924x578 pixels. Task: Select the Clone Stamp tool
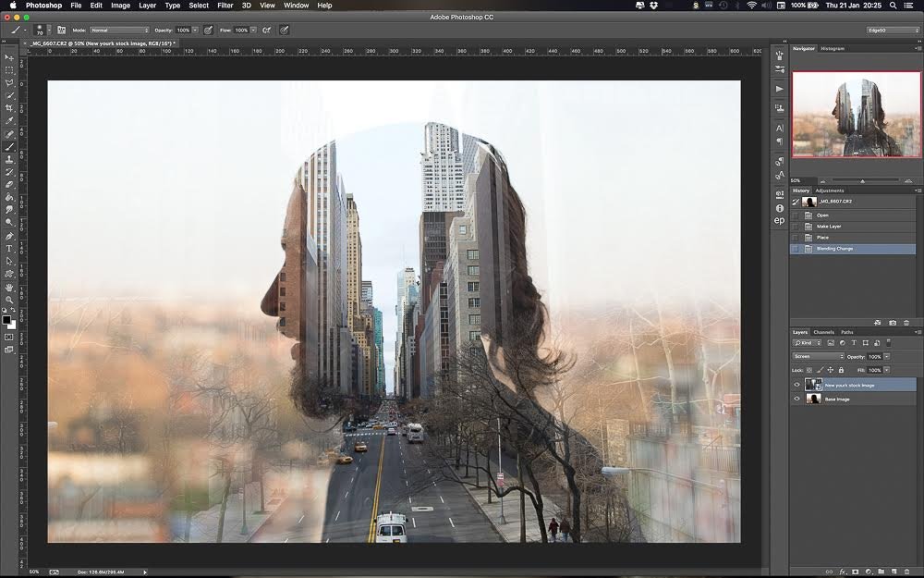[x=9, y=159]
